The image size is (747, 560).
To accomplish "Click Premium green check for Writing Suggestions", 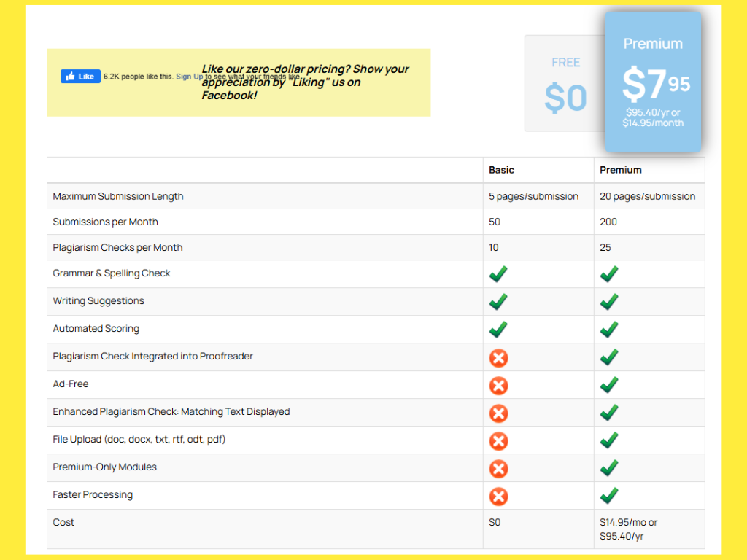I will tap(609, 302).
